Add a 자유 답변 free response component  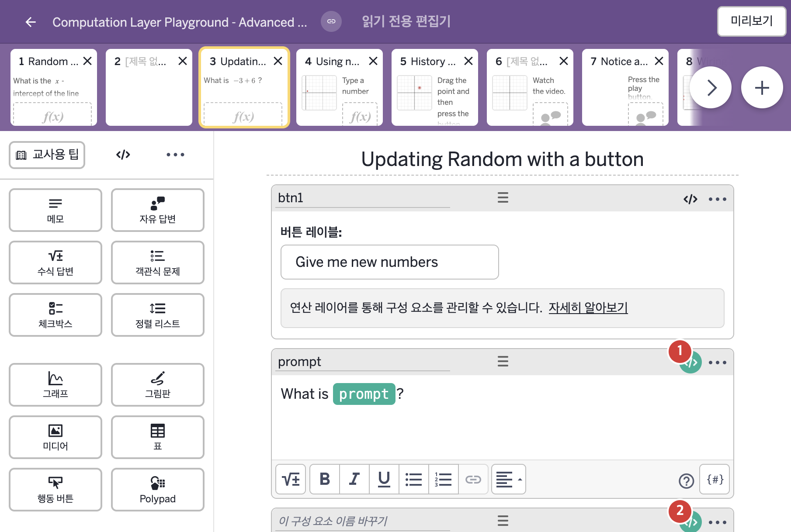(x=158, y=210)
